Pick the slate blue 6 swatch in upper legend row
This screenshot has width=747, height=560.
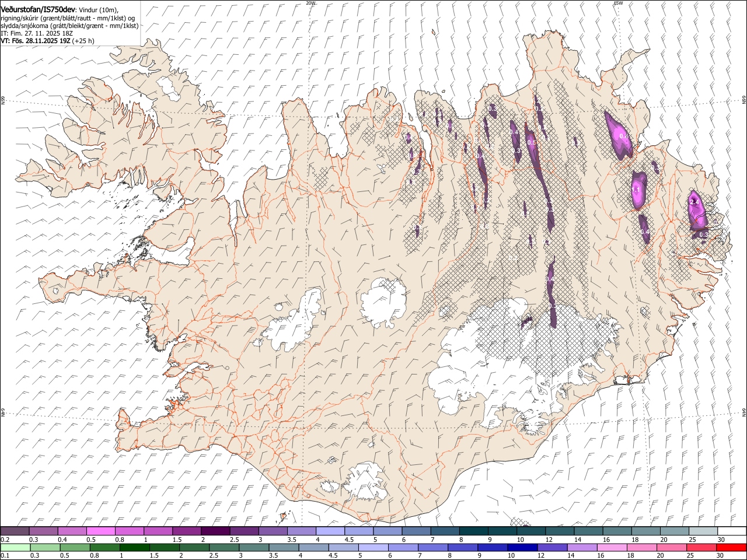tap(416, 531)
